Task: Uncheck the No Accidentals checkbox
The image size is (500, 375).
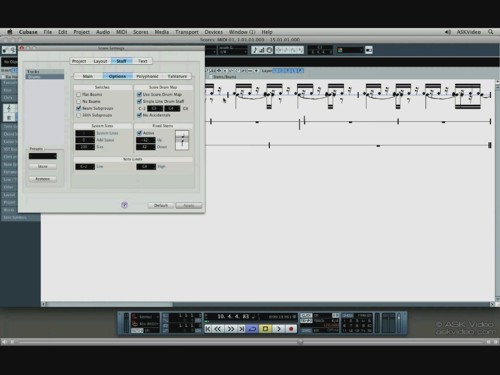Action: tap(139, 115)
